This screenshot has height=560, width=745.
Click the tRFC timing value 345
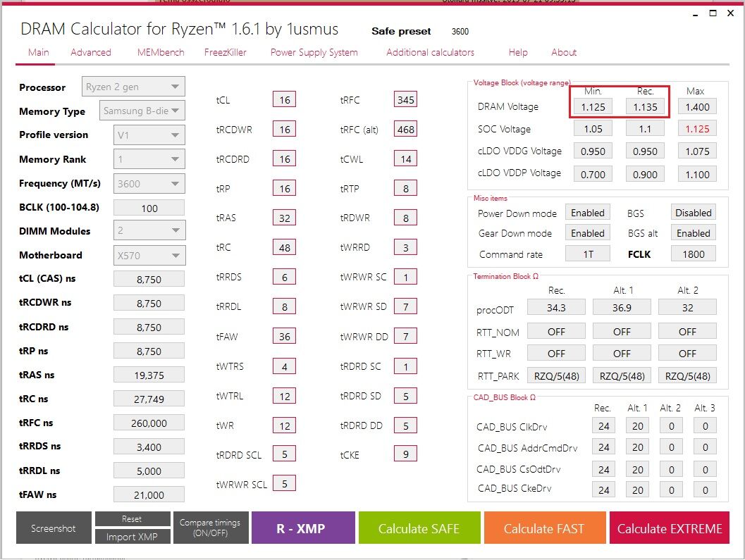click(406, 100)
